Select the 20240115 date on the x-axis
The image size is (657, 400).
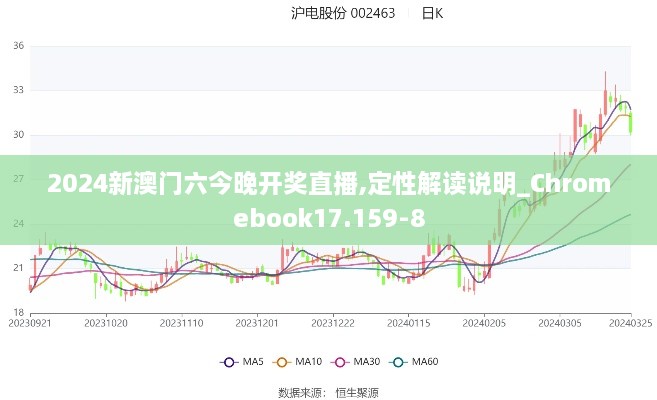[x=407, y=323]
